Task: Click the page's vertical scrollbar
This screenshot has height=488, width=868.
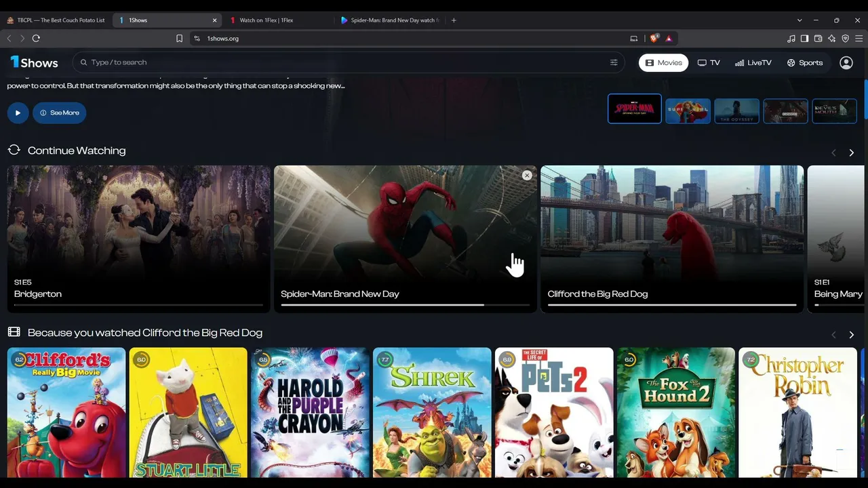Action: pyautogui.click(x=865, y=100)
